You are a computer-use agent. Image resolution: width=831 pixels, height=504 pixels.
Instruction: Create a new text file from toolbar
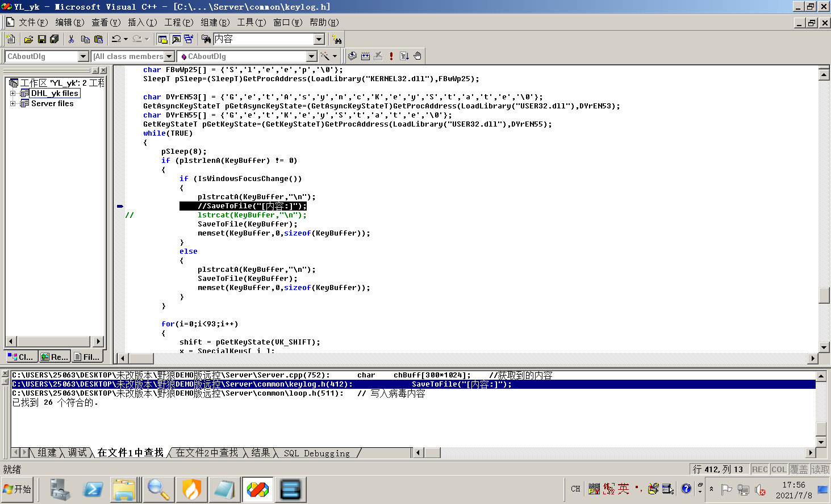coord(11,39)
